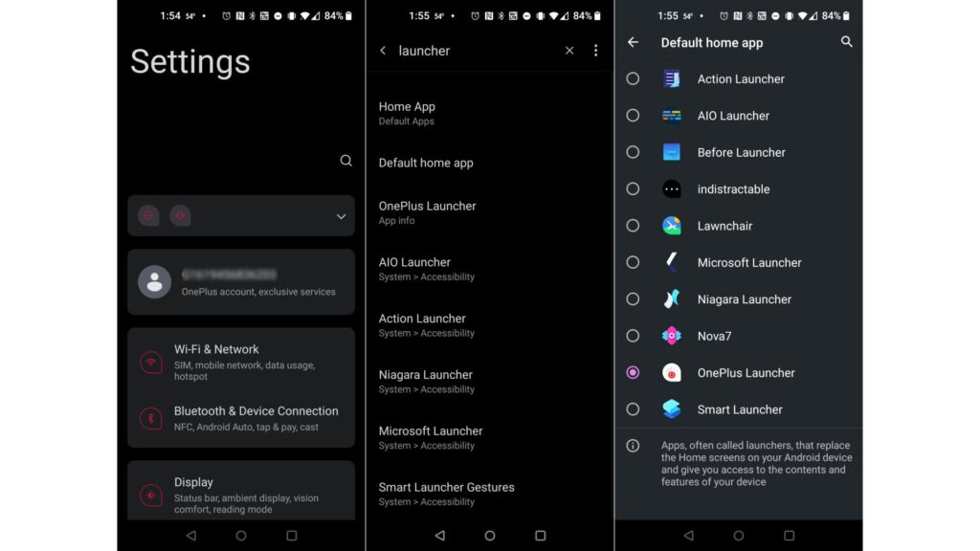Tap recents square in search screen nav bar
The height and width of the screenshot is (551, 980).
(541, 536)
